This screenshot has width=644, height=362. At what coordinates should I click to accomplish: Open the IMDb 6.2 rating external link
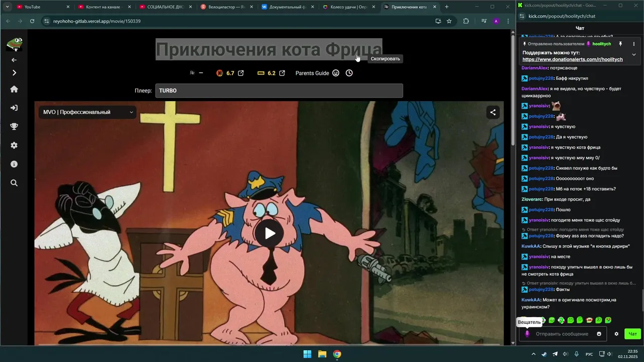coord(282,73)
